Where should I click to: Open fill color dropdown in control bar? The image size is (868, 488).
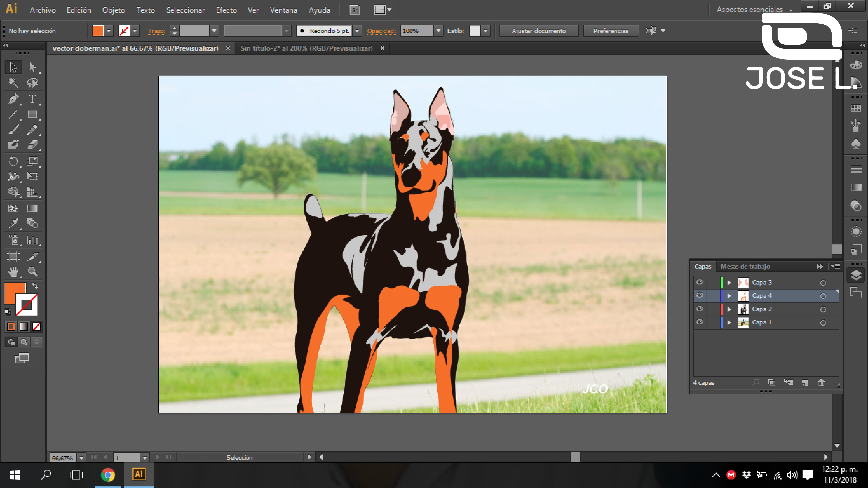click(108, 31)
